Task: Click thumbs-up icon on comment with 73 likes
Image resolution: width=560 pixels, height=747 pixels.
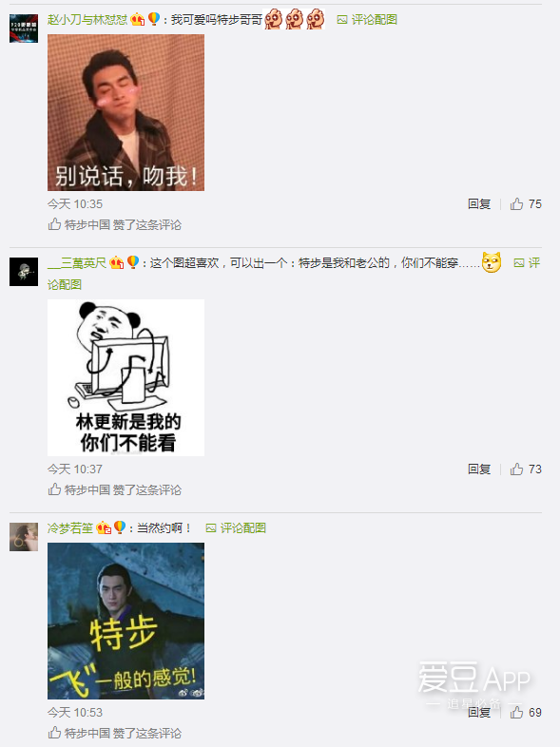Action: 516,469
